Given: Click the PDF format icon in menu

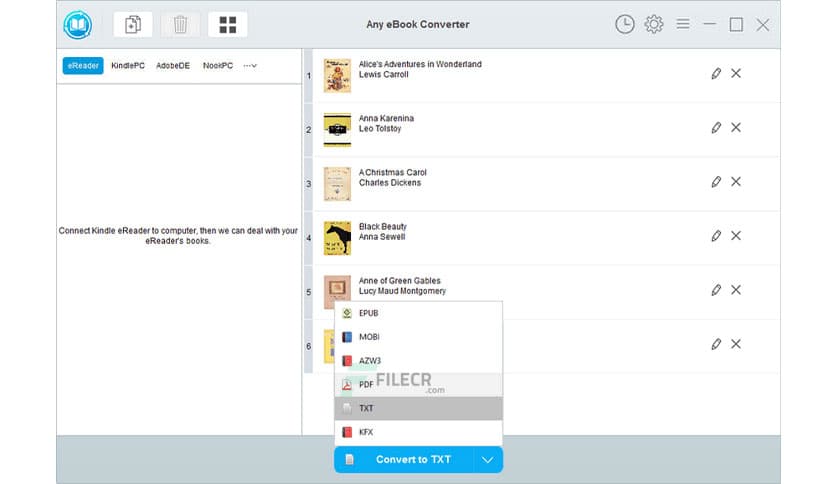Looking at the screenshot, I should [x=347, y=384].
